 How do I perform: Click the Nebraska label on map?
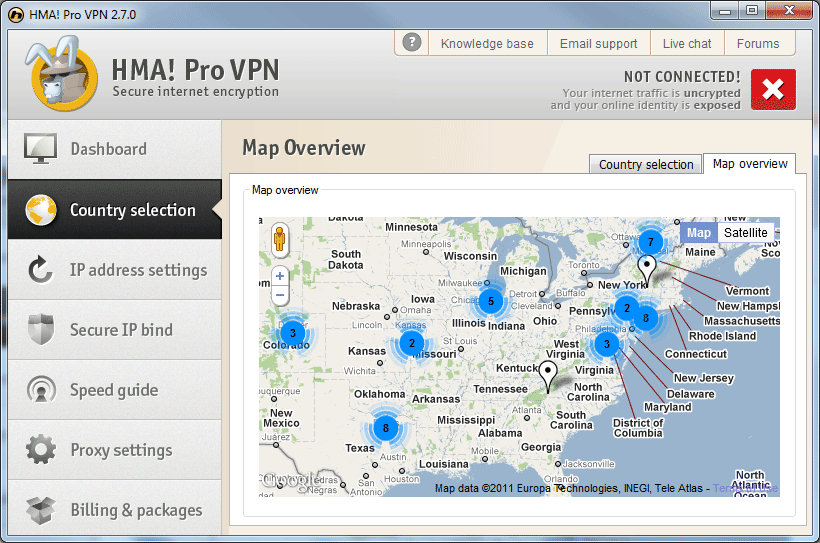point(356,306)
